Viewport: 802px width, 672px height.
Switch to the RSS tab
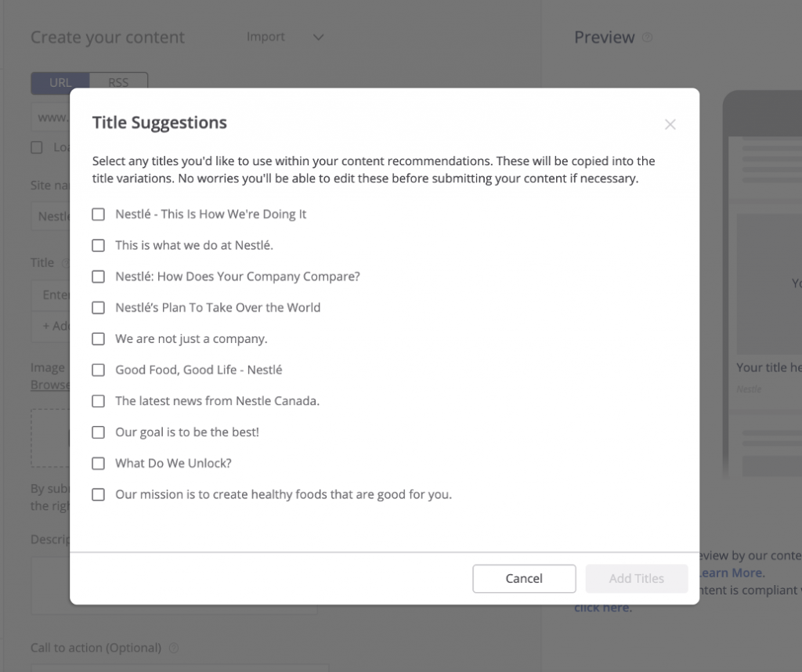click(x=118, y=82)
